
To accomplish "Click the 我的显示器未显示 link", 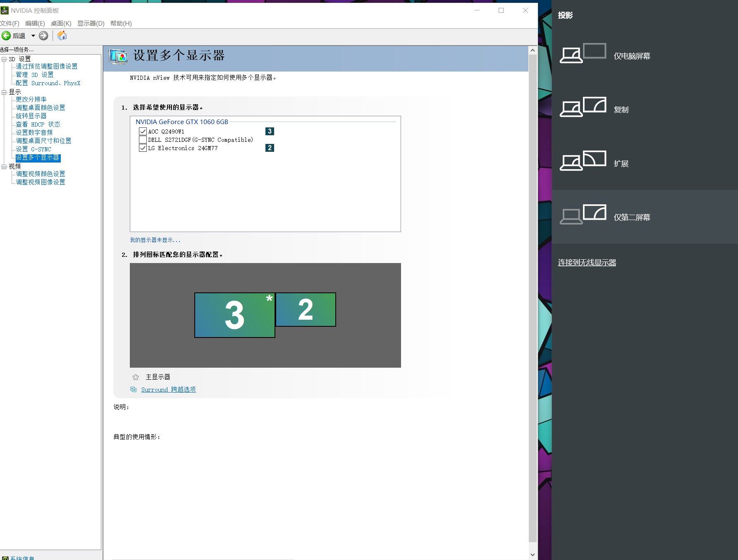I will click(155, 240).
